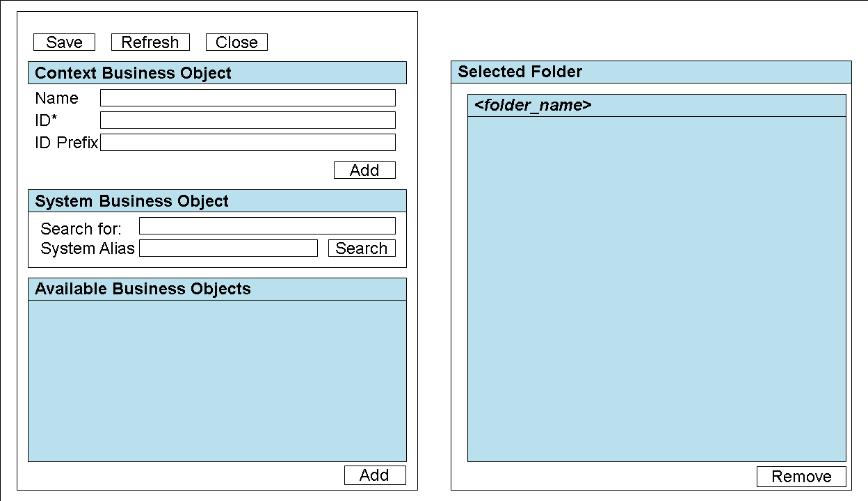
Task: Click the Search for text field
Action: tap(267, 226)
